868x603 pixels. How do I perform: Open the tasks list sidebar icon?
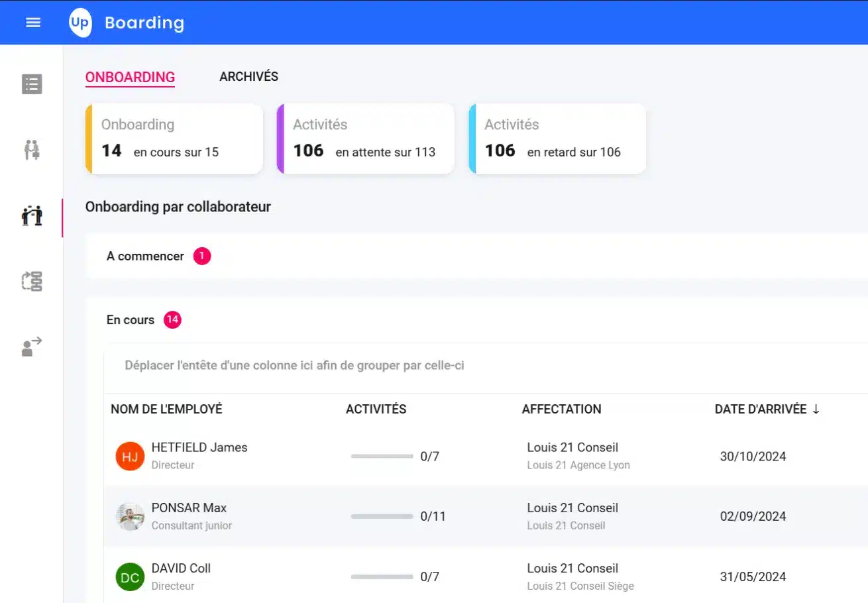(31, 84)
